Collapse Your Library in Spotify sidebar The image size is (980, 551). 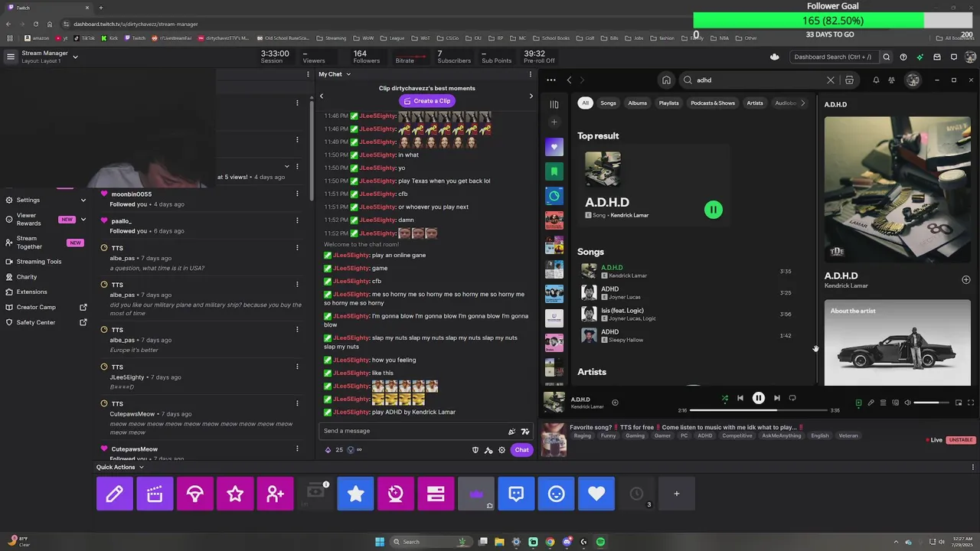point(554,104)
